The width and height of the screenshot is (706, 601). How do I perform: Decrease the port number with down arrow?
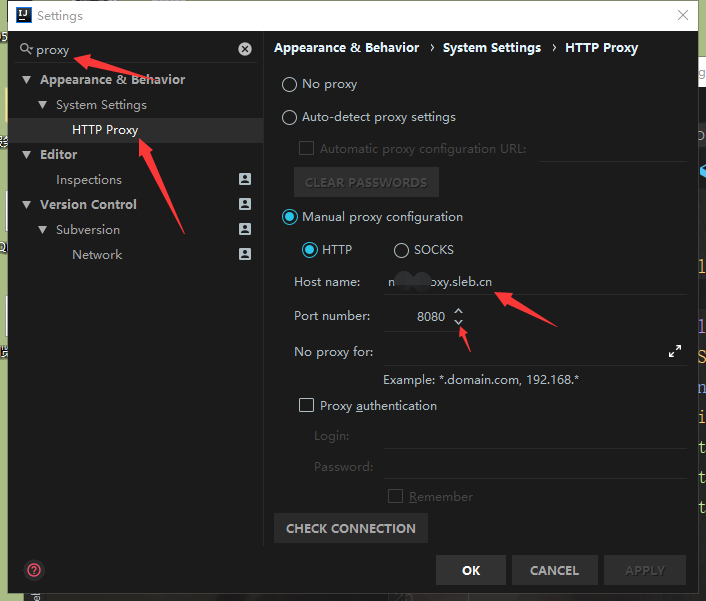pyautogui.click(x=458, y=321)
